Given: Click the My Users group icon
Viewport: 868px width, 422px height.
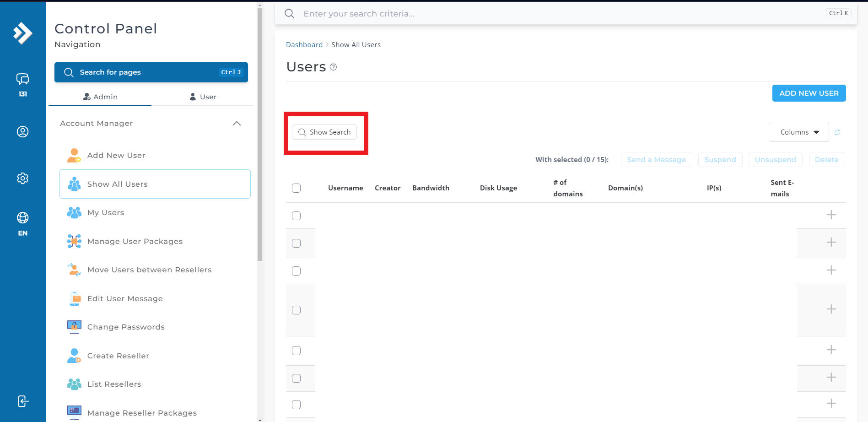Looking at the screenshot, I should pos(74,212).
